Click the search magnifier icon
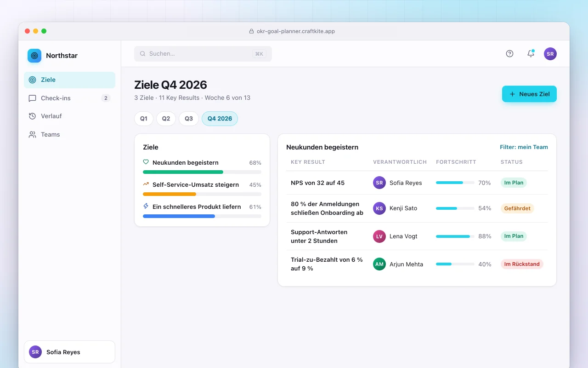Image resolution: width=588 pixels, height=368 pixels. pyautogui.click(x=143, y=54)
